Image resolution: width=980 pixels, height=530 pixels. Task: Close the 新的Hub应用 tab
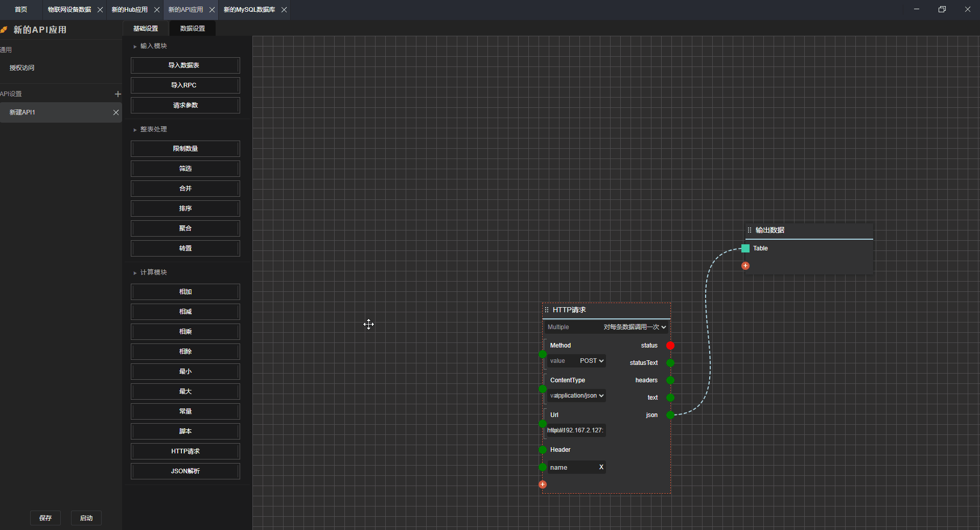[157, 10]
